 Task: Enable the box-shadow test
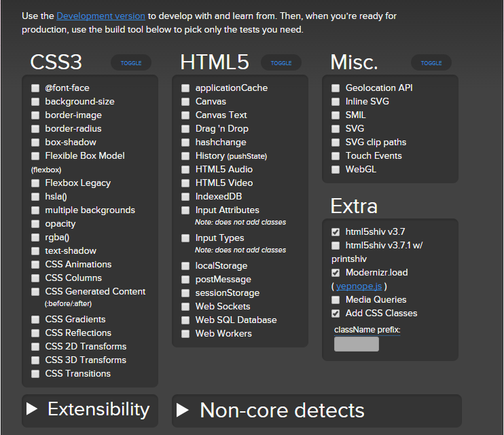coord(35,143)
